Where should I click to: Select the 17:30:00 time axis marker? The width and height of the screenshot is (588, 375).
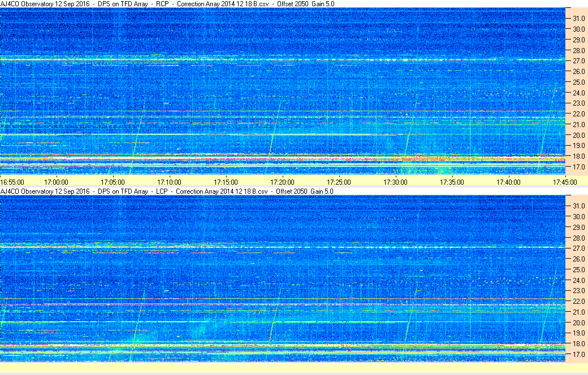point(396,182)
